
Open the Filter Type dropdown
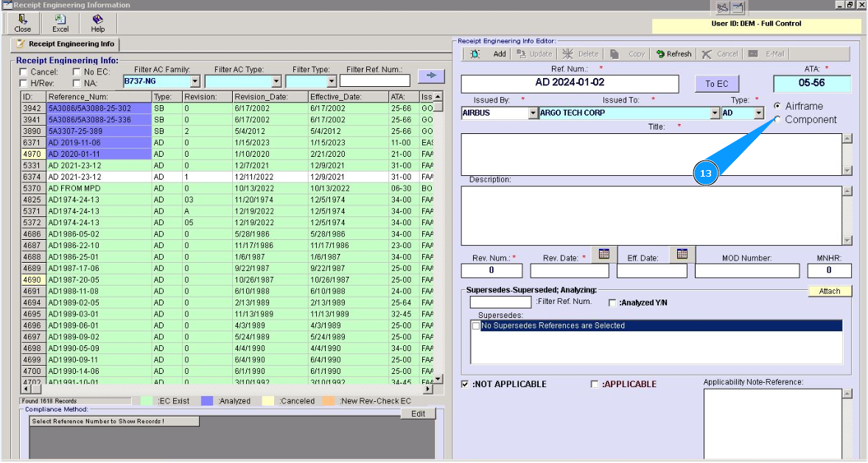tap(332, 82)
